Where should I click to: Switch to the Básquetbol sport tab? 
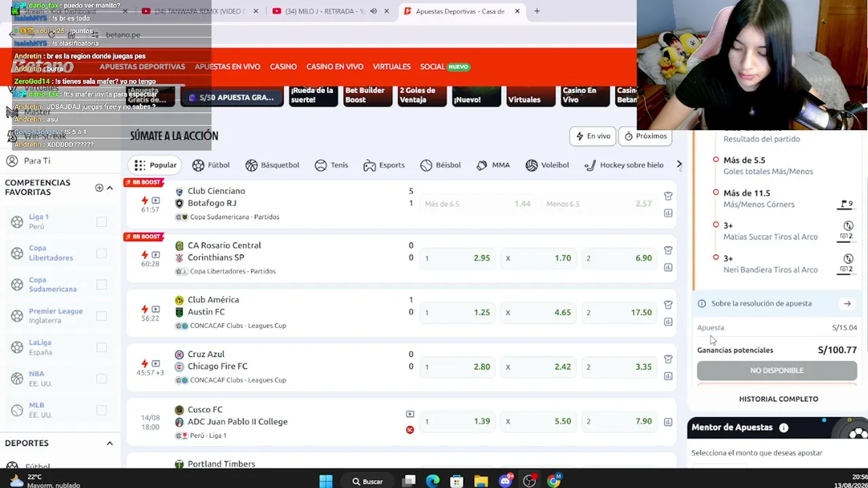[x=272, y=165]
